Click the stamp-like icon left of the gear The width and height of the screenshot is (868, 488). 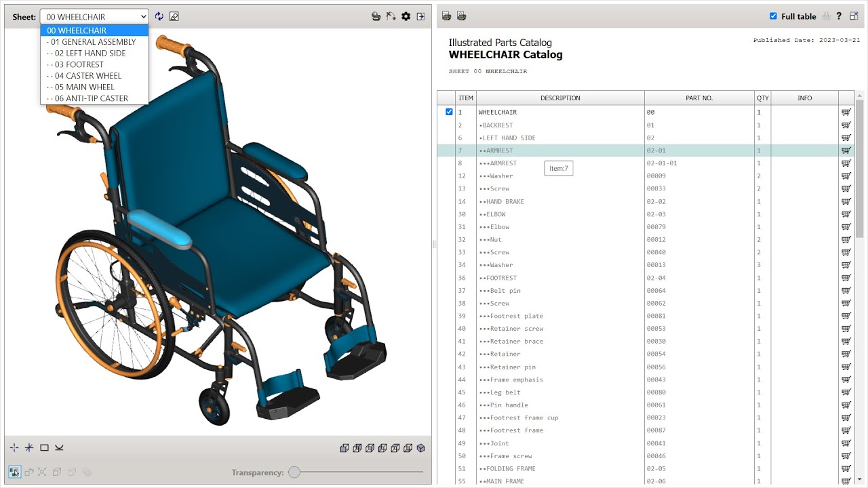376,16
